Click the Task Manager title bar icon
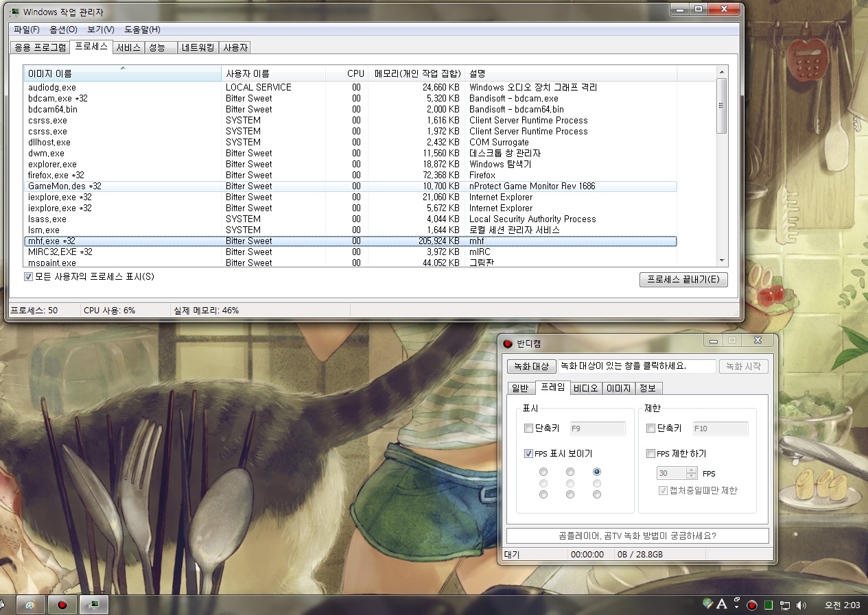 [x=14, y=12]
